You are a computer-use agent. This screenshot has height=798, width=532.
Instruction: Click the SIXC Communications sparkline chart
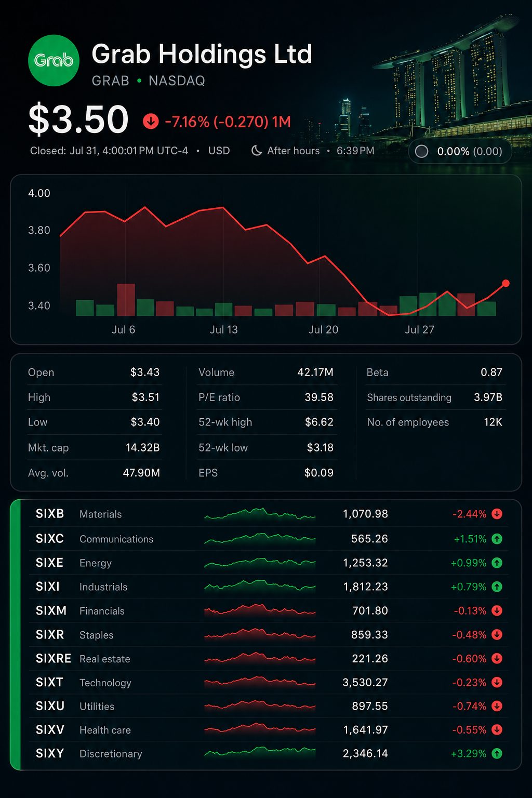[260, 538]
